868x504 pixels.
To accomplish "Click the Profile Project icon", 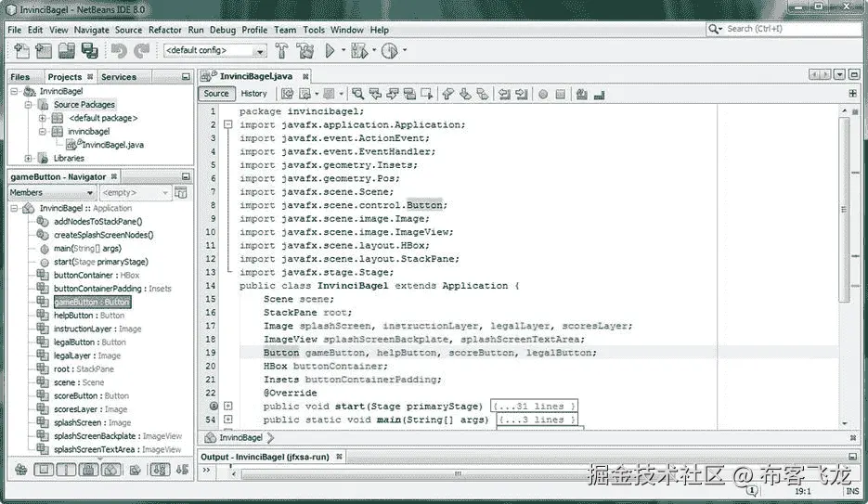I will [x=390, y=50].
